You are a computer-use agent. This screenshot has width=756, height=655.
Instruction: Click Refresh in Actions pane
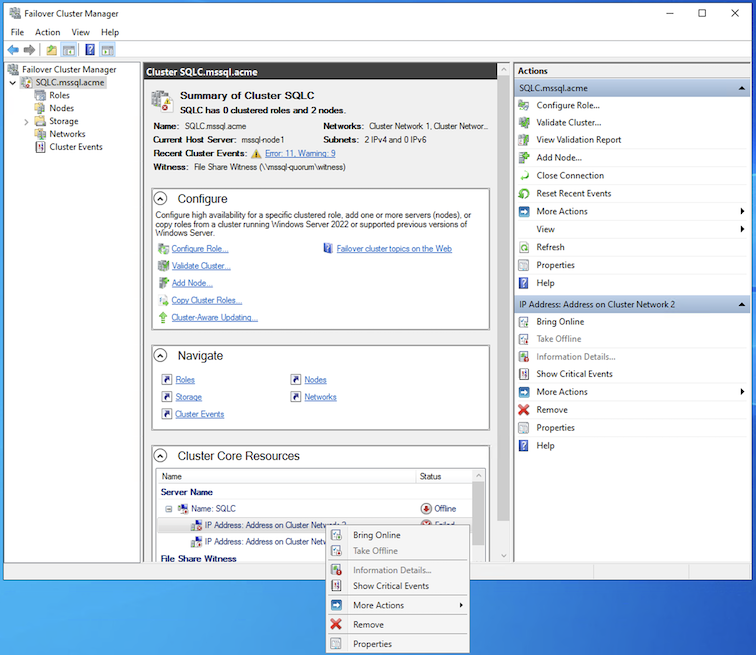(550, 247)
